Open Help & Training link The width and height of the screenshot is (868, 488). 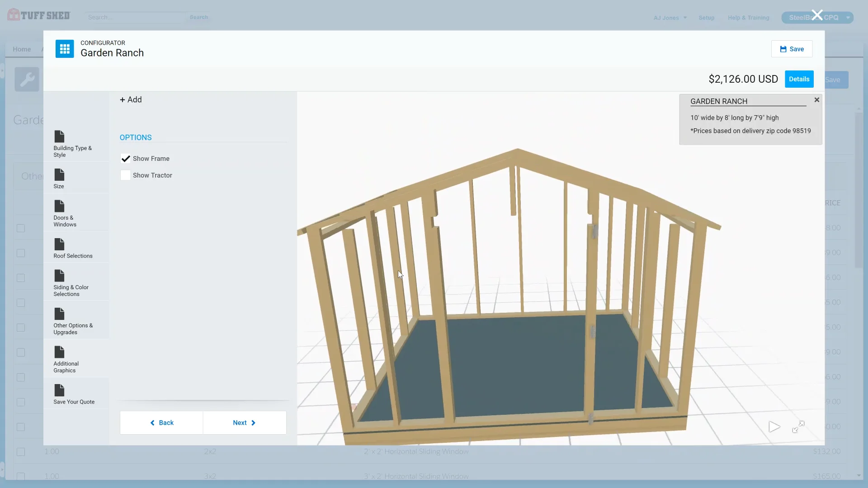point(748,18)
